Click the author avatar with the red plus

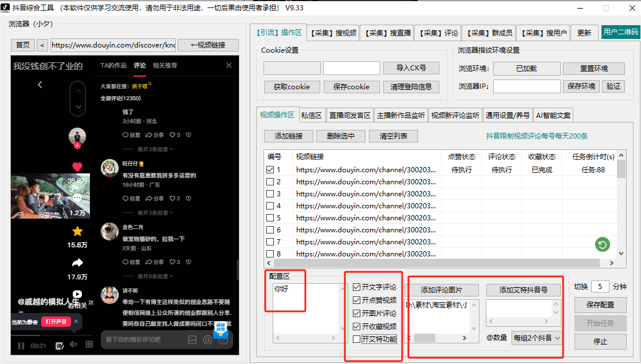[x=77, y=137]
